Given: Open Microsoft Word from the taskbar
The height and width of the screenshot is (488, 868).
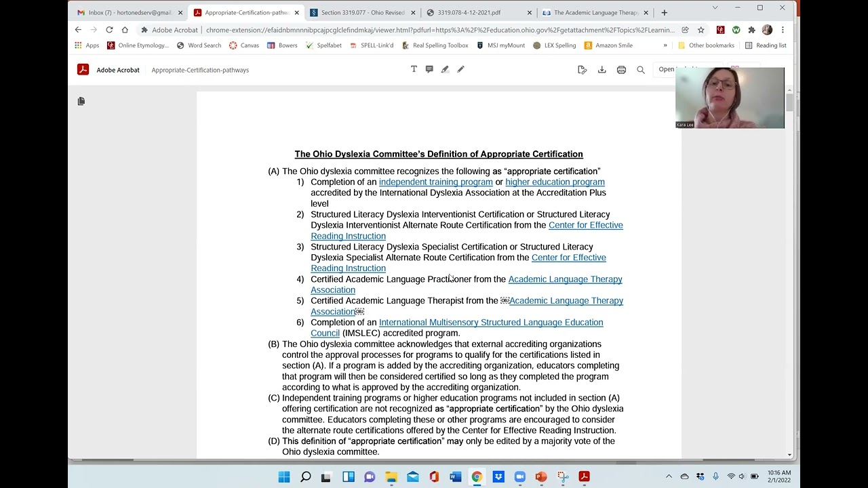Looking at the screenshot, I should (455, 476).
